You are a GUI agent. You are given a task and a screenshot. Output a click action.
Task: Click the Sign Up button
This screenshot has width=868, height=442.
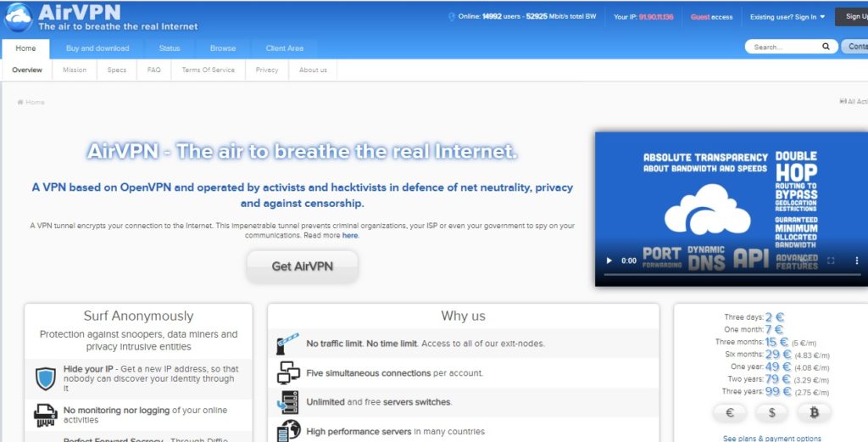pos(853,17)
